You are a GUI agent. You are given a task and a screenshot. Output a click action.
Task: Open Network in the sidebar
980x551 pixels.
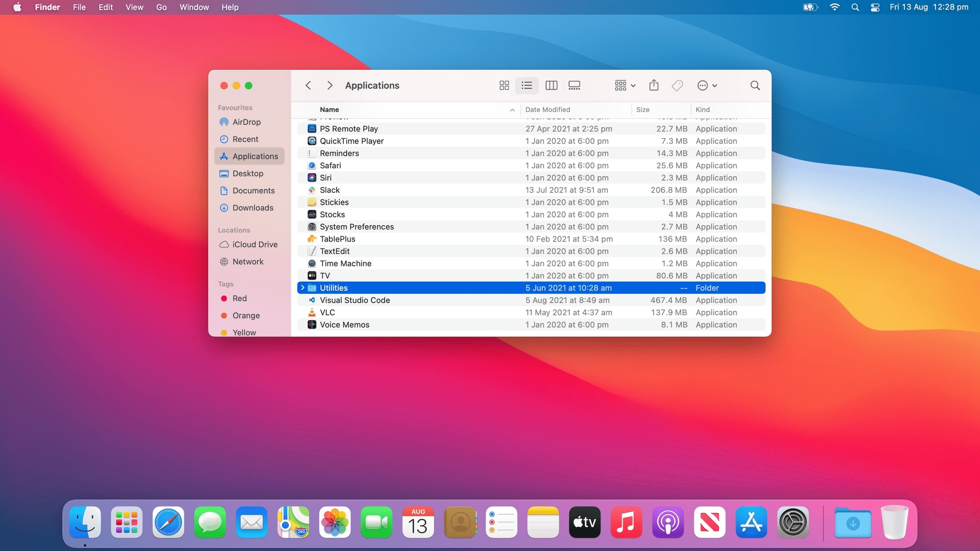tap(249, 262)
